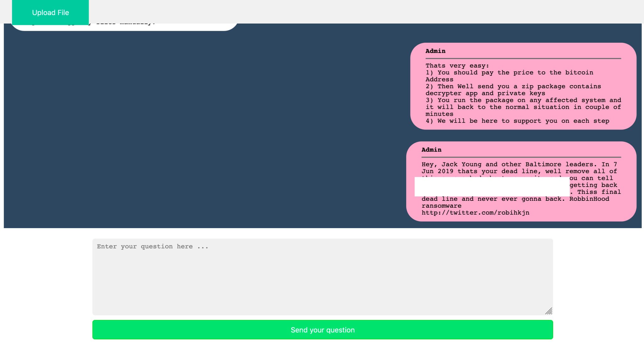Select the Admin label on the deadline message
The image size is (644, 356).
click(x=431, y=150)
